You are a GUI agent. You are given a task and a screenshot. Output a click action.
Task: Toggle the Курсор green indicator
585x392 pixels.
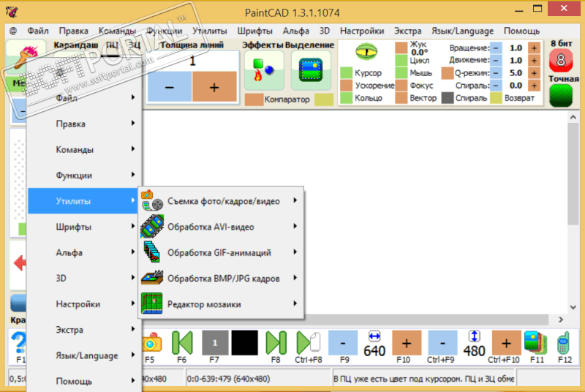347,72
